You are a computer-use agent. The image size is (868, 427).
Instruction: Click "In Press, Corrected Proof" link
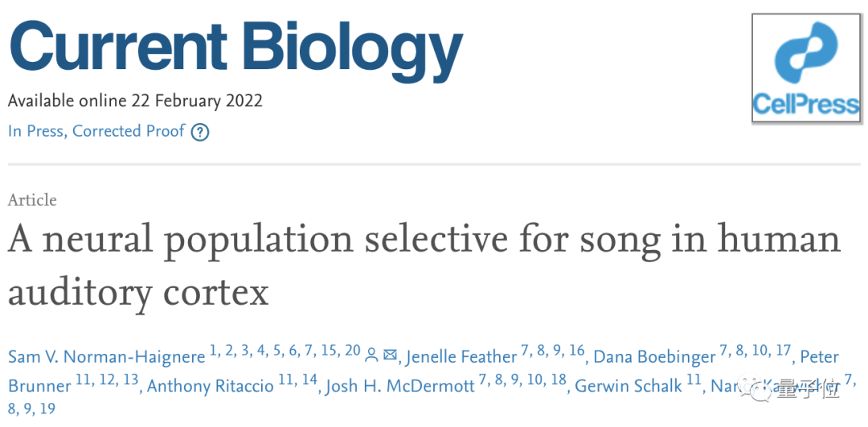96,131
